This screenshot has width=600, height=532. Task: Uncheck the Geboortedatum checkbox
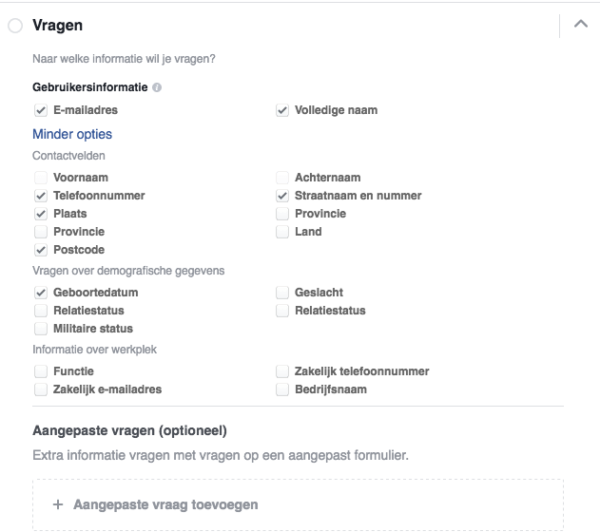point(41,292)
